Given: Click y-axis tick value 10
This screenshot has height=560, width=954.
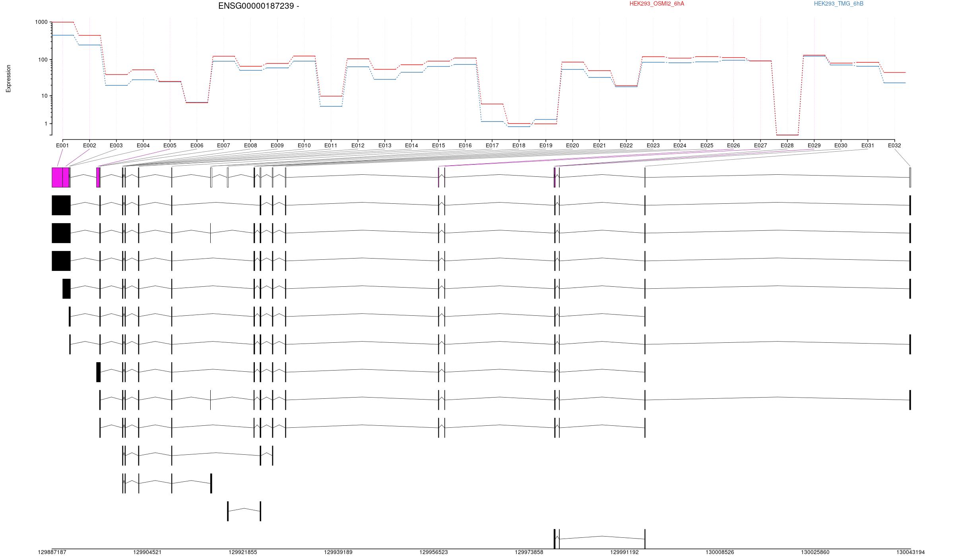Looking at the screenshot, I should click(44, 96).
